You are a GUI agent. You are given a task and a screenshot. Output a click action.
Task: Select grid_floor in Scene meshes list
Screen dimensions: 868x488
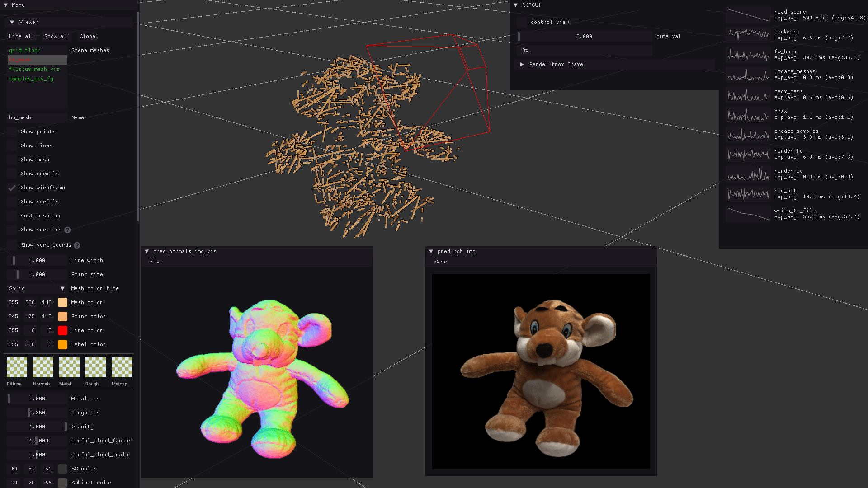(x=25, y=50)
